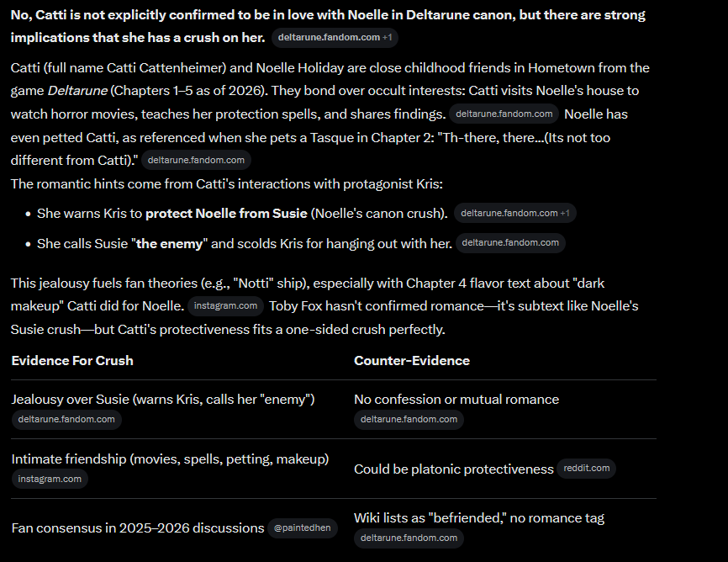The image size is (728, 562).
Task: Open the deltarune.fandom.com citation after 'shares findings'
Action: tap(504, 114)
